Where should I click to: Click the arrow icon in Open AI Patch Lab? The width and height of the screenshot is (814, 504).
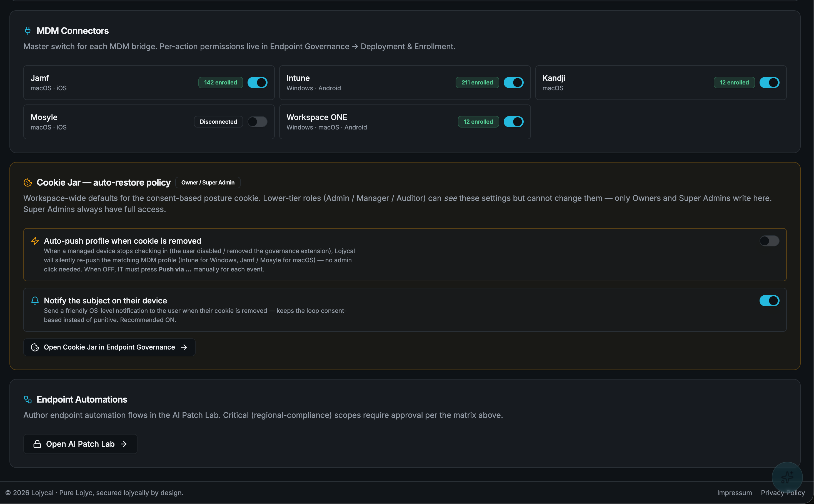[124, 444]
